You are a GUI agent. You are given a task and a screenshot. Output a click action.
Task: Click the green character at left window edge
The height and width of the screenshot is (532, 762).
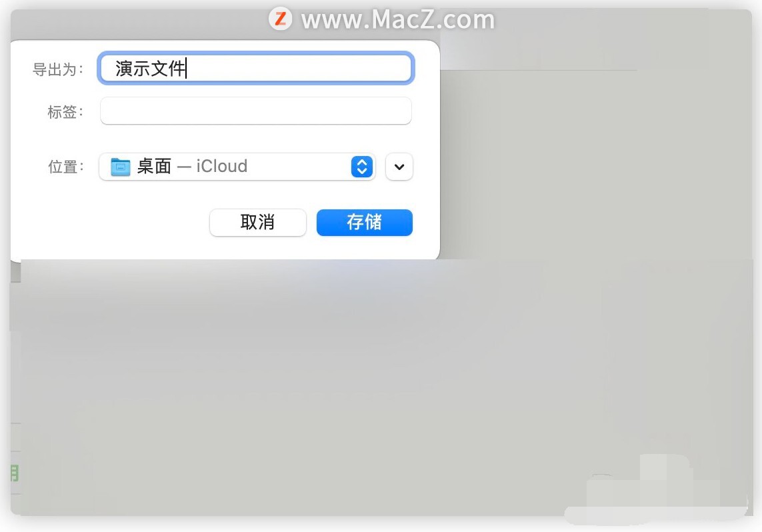(15, 473)
